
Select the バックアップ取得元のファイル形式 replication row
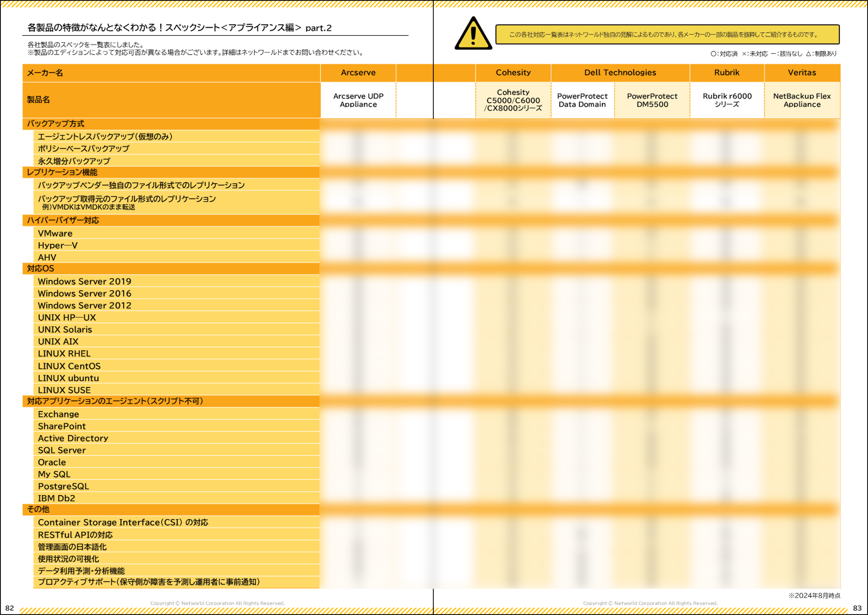[176, 203]
